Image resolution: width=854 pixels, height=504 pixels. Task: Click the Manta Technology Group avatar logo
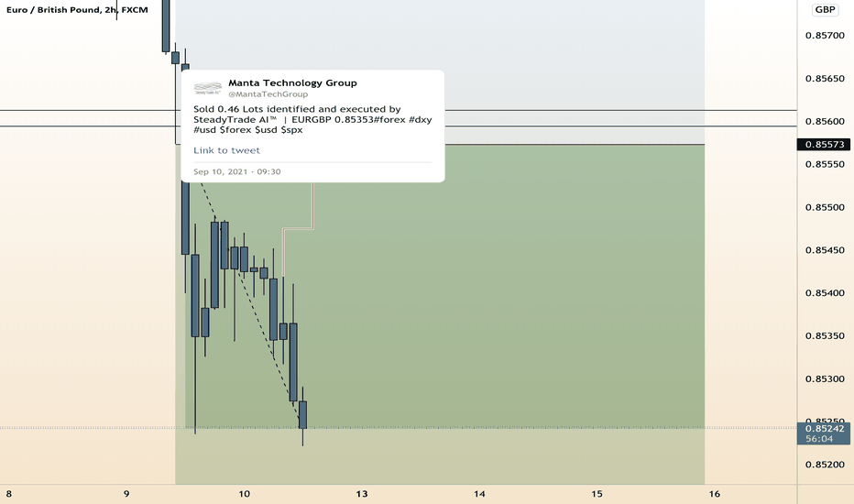tap(208, 88)
